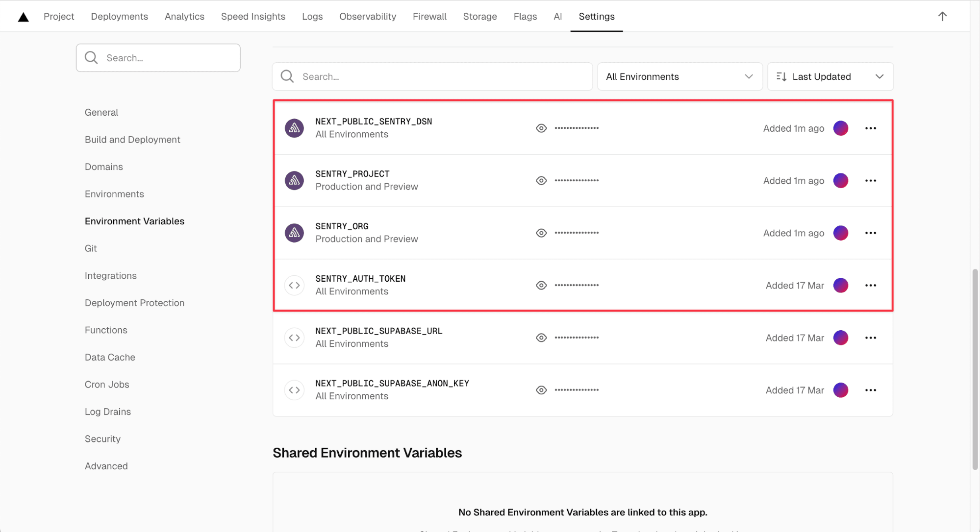Expand the All Environments dropdown
980x532 pixels.
pyautogui.click(x=679, y=76)
